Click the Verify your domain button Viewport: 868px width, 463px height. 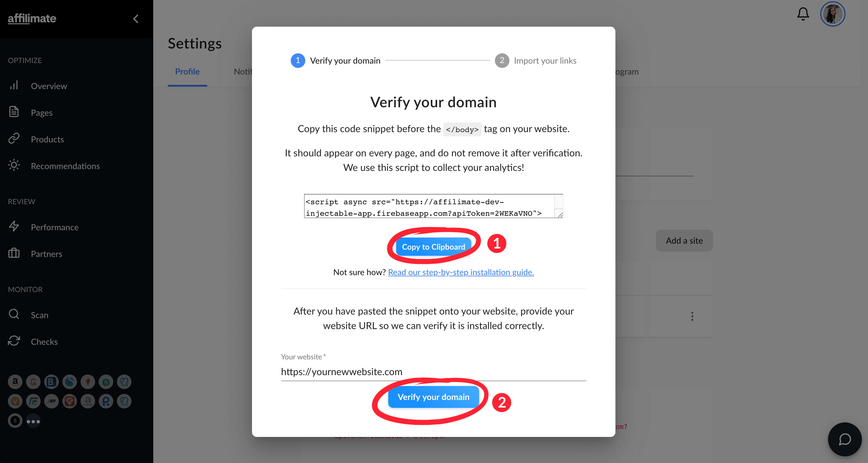(433, 397)
